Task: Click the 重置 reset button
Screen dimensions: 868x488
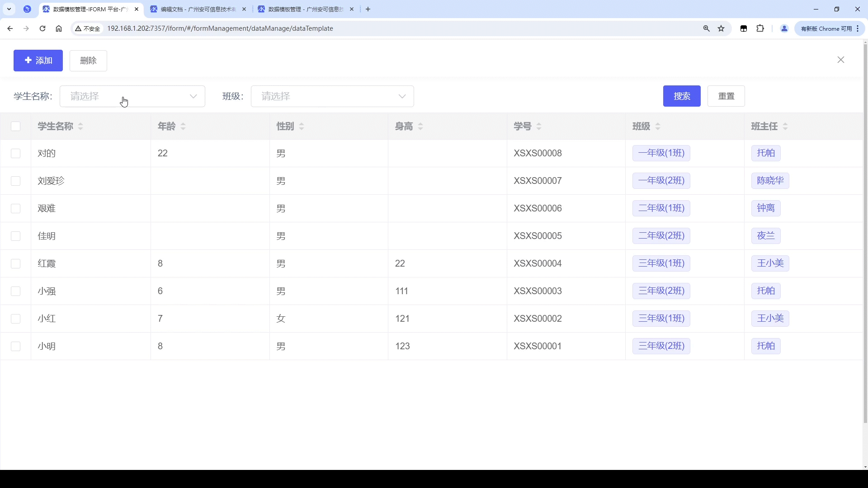Action: pyautogui.click(x=726, y=96)
